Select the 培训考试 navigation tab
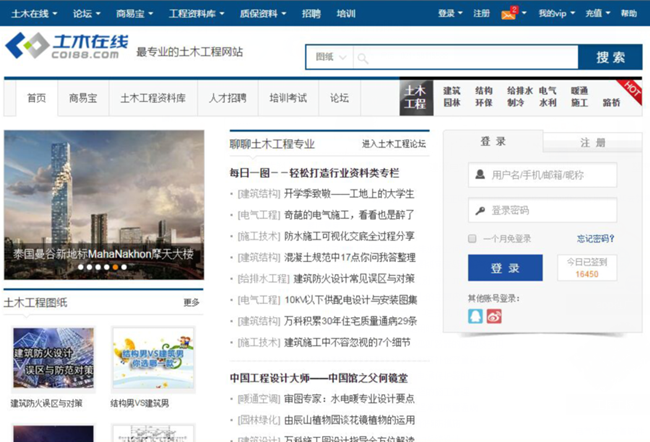Viewport: 650px width, 442px height. point(288,98)
